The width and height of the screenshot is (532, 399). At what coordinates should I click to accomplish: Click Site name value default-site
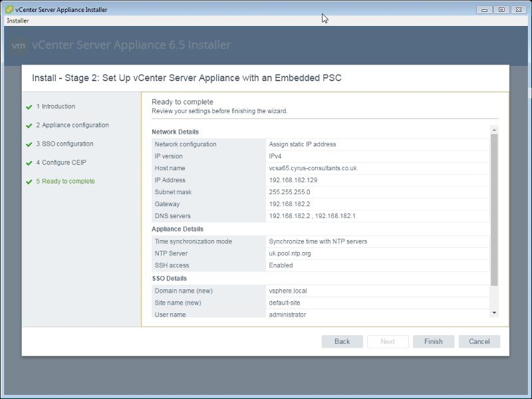285,303
